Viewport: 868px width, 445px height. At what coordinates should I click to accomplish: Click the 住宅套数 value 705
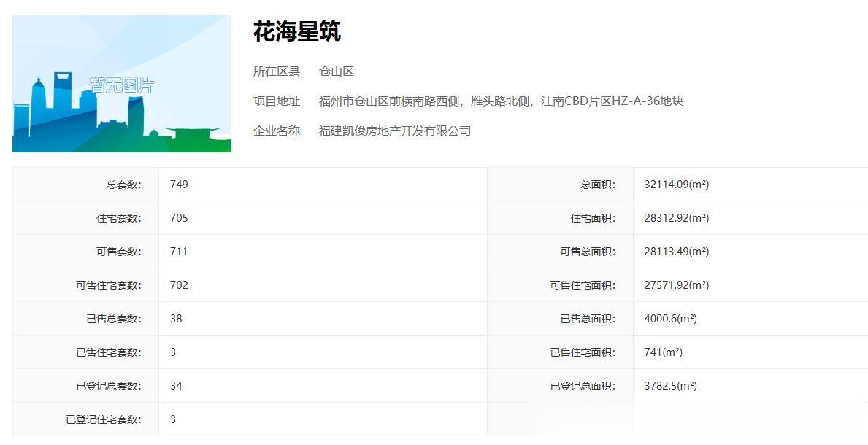[179, 218]
